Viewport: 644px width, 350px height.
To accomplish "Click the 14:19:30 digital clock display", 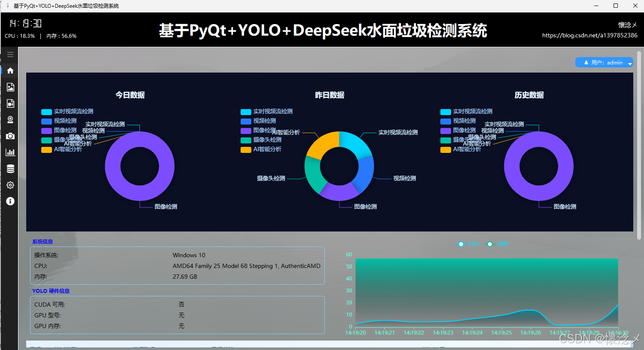I will pos(26,24).
